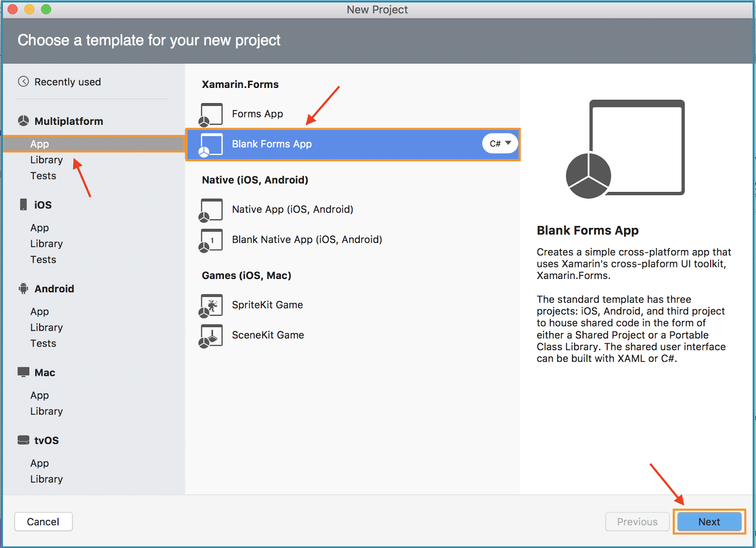Screen dimensions: 756x548
Task: Click the Previous button
Action: tap(637, 522)
